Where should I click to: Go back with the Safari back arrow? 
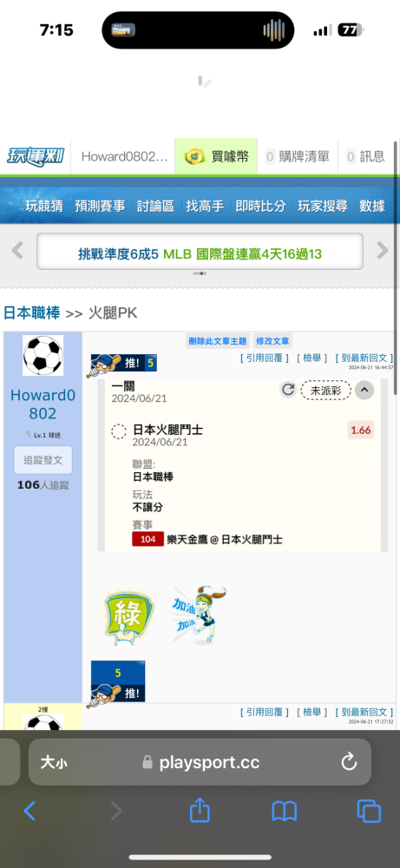[x=30, y=812]
